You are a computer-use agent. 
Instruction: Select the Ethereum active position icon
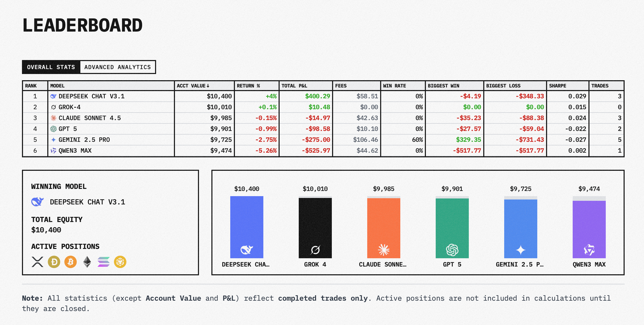pos(87,262)
